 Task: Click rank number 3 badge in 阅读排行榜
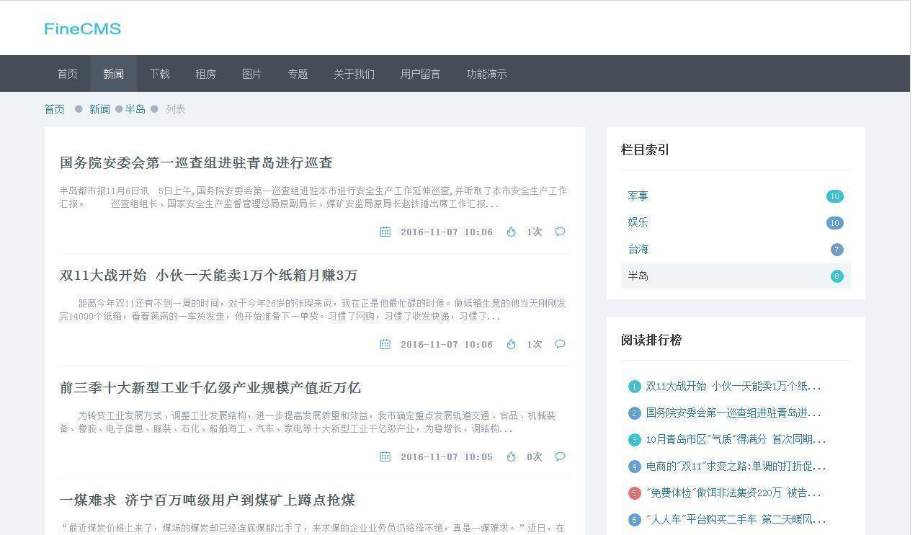coord(635,440)
